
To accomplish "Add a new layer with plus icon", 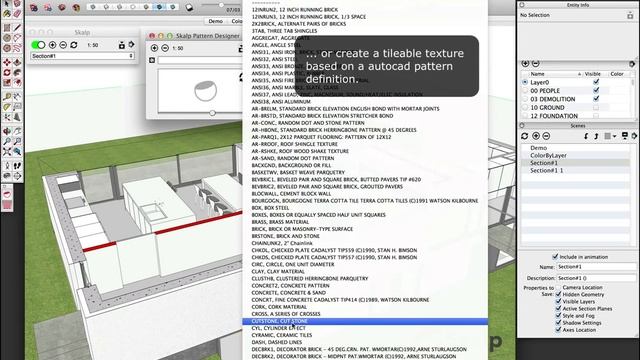I will (x=525, y=64).
